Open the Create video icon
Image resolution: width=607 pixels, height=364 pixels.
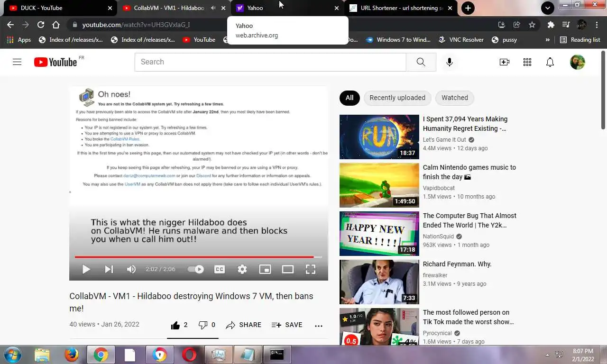pyautogui.click(x=505, y=62)
